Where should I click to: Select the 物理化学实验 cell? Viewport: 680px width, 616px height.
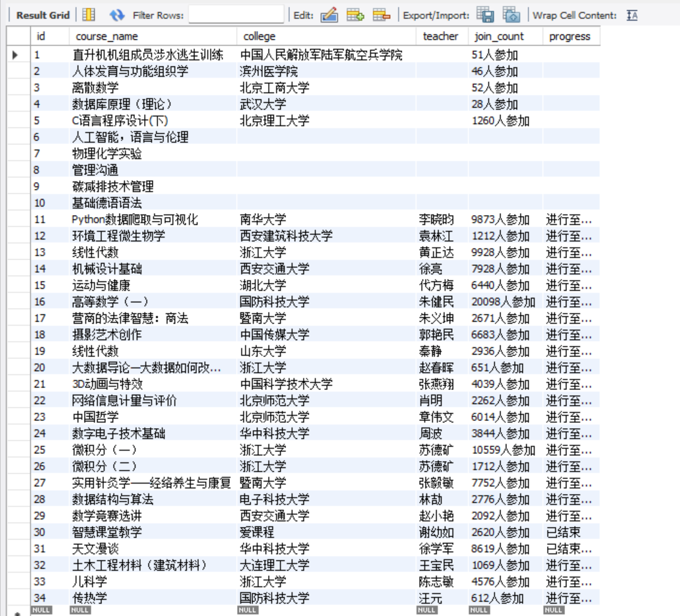[153, 154]
